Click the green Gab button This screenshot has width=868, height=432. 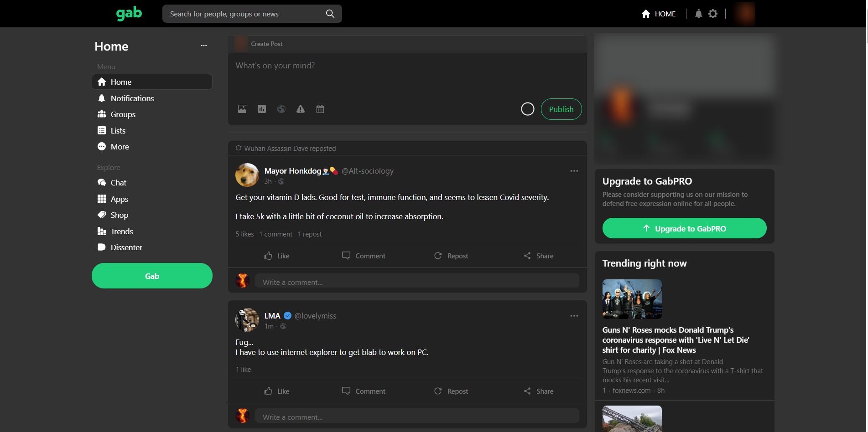(152, 276)
